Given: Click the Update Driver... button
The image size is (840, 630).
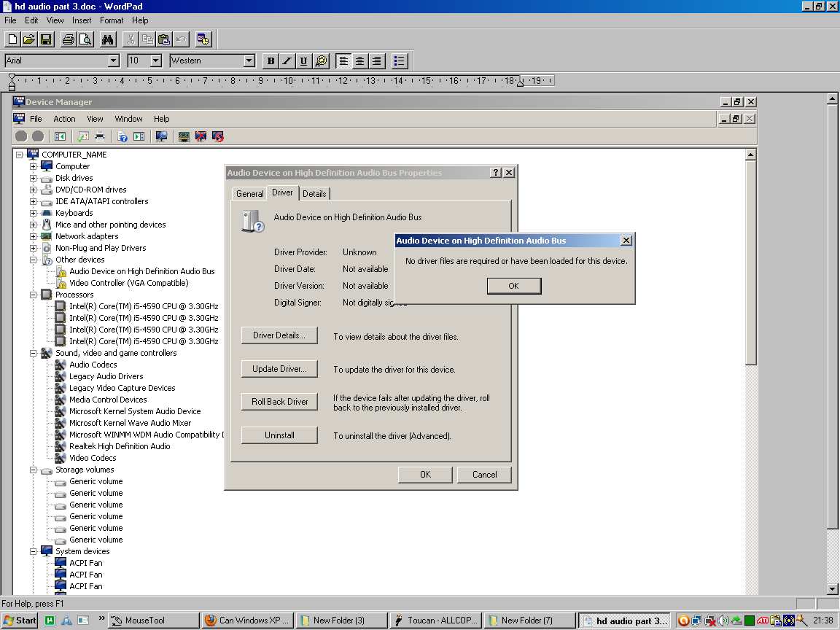Looking at the screenshot, I should click(x=279, y=368).
